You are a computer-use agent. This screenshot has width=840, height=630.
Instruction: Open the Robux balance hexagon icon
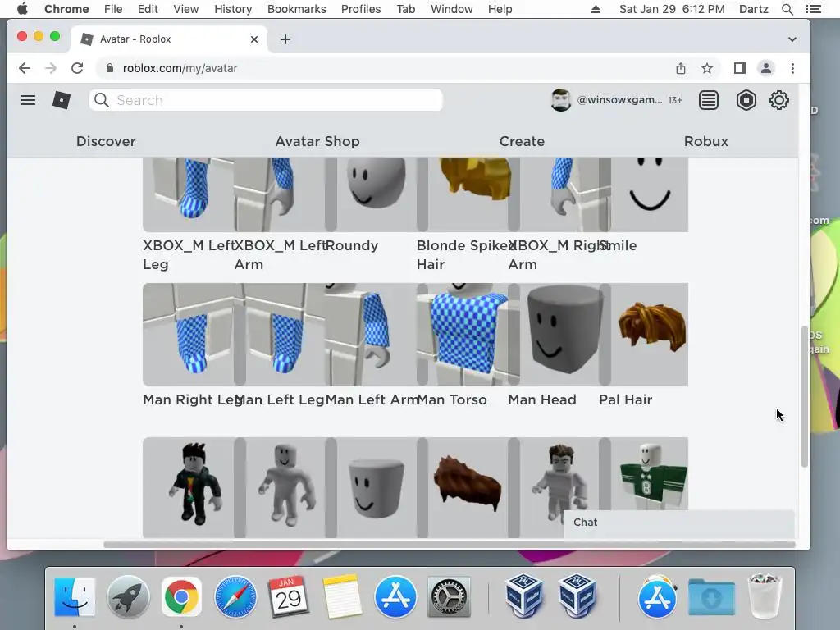tap(746, 100)
